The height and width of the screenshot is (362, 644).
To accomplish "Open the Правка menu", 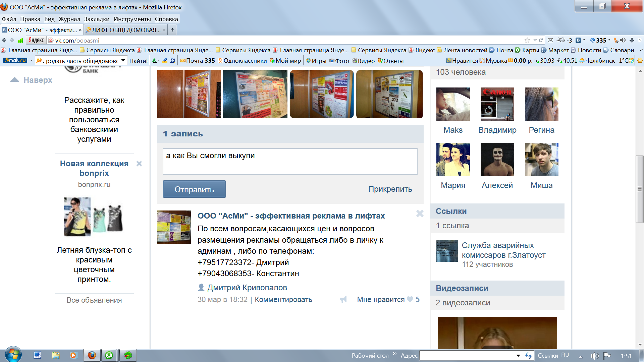I will tap(30, 19).
